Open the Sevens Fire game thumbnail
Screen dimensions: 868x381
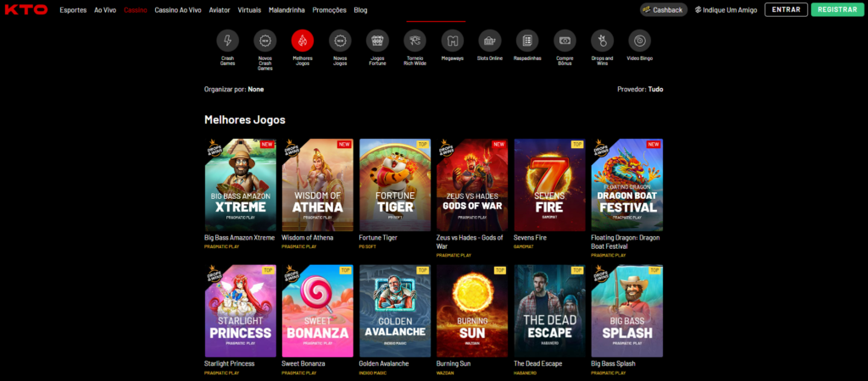(549, 185)
